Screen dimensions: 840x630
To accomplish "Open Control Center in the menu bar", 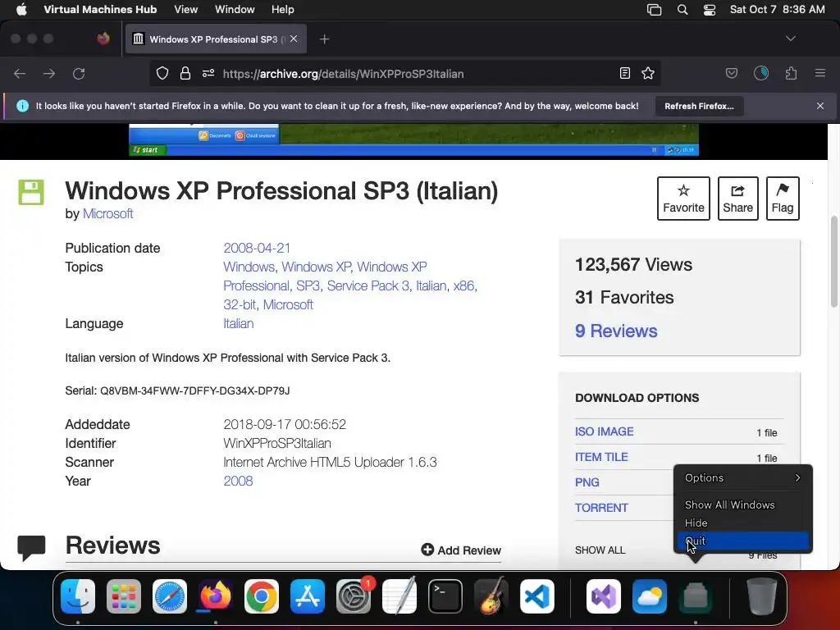I will 710,10.
